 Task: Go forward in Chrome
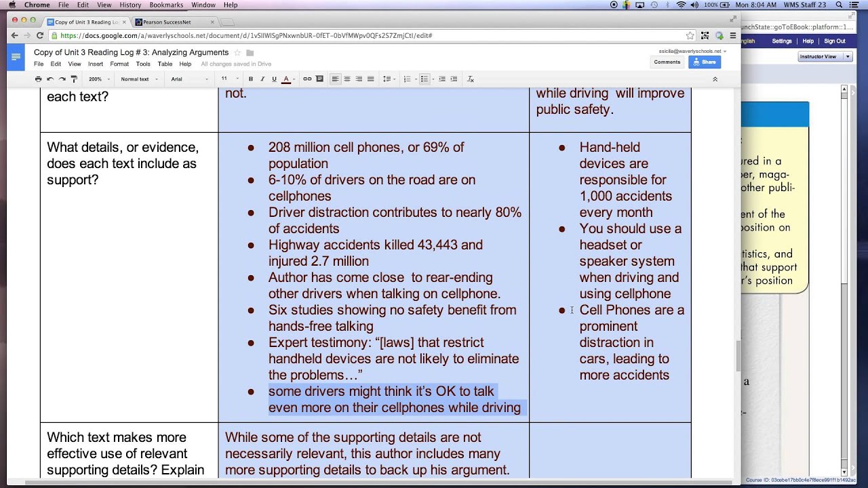click(x=27, y=35)
